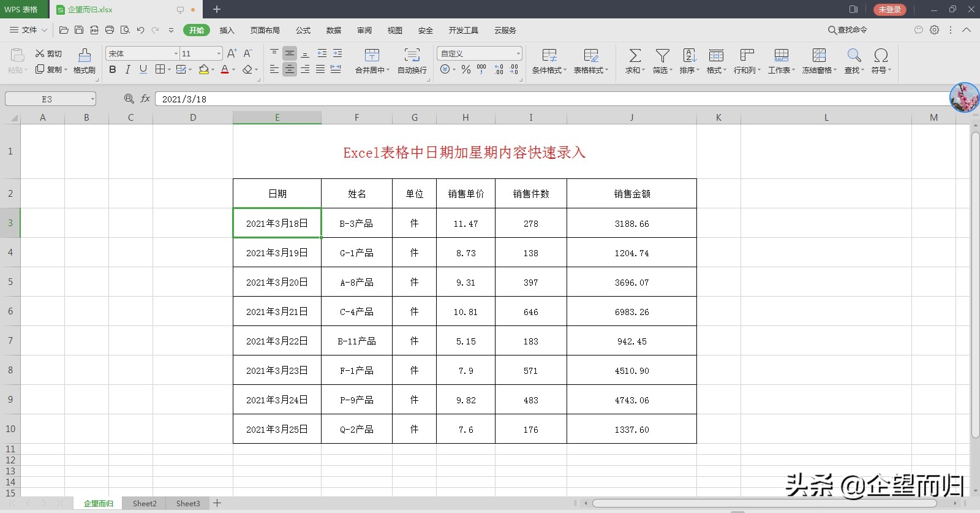The image size is (980, 513).
Task: Click the Sort (排序) icon
Action: tap(690, 56)
